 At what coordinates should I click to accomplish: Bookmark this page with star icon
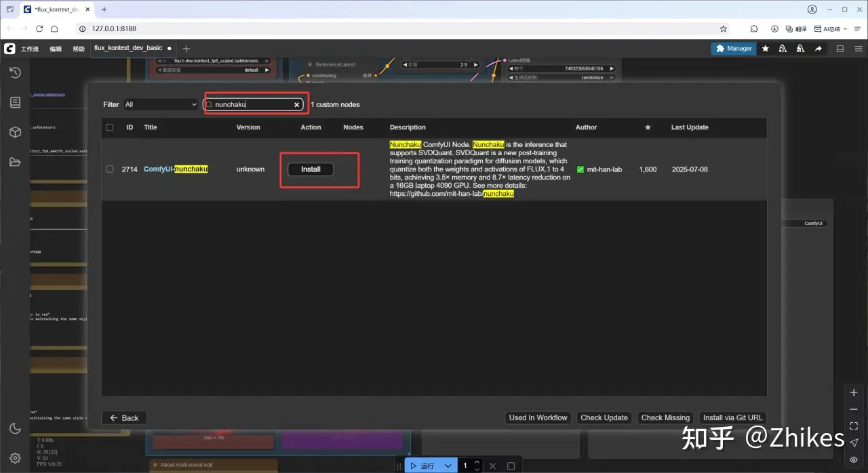(724, 29)
